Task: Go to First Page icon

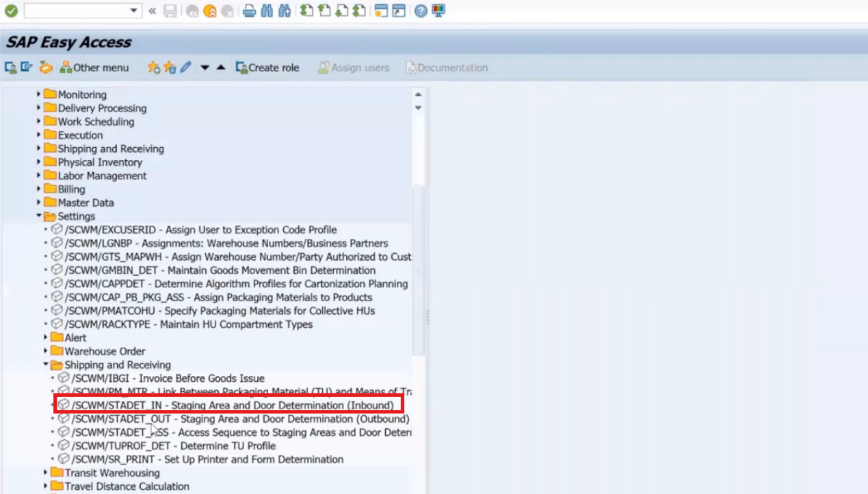Action: click(x=307, y=11)
